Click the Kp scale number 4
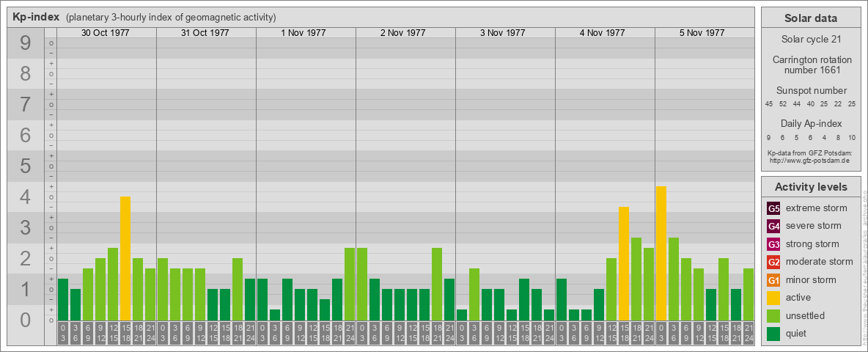 26,197
